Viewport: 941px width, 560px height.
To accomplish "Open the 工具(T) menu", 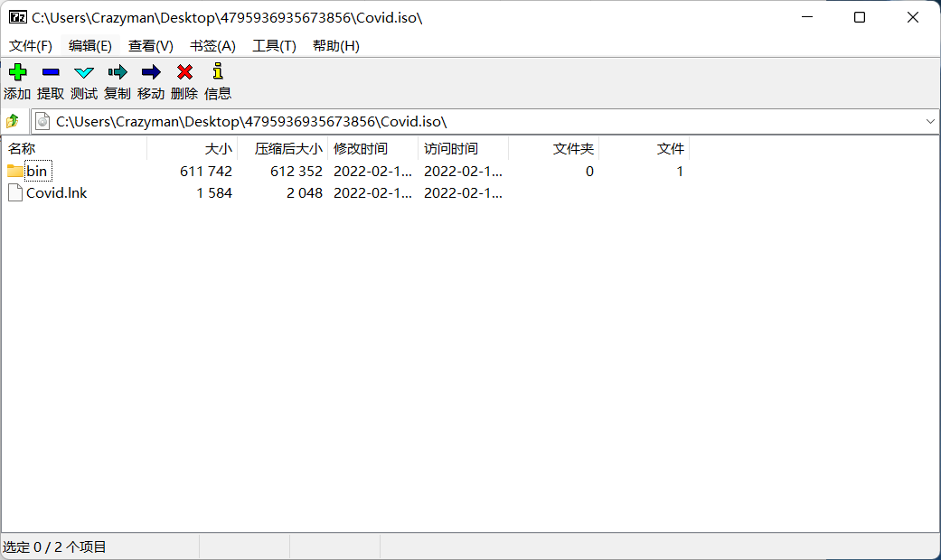I will click(274, 46).
